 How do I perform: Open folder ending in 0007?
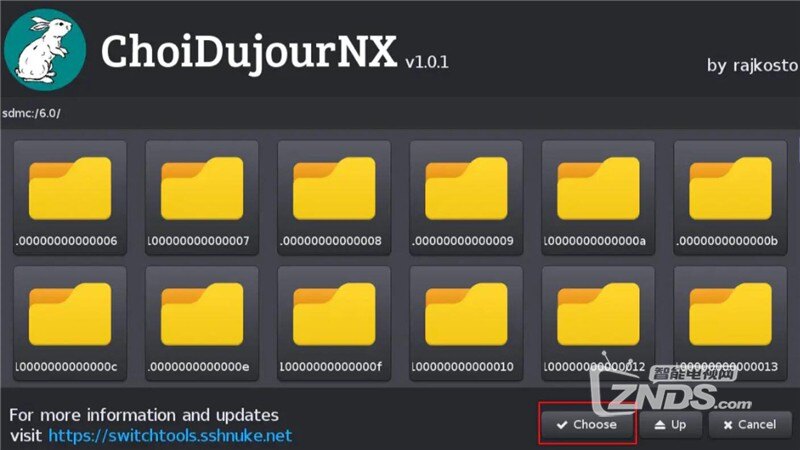pyautogui.click(x=202, y=197)
